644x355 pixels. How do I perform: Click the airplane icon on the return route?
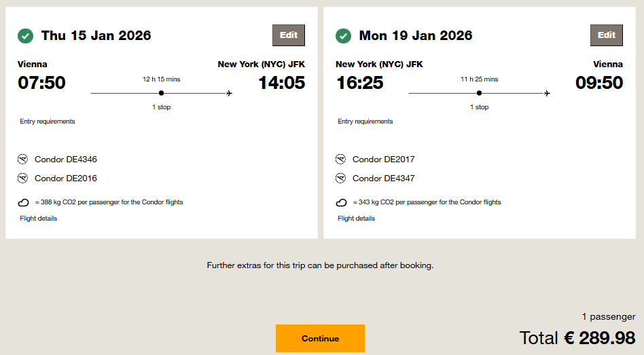pos(548,93)
